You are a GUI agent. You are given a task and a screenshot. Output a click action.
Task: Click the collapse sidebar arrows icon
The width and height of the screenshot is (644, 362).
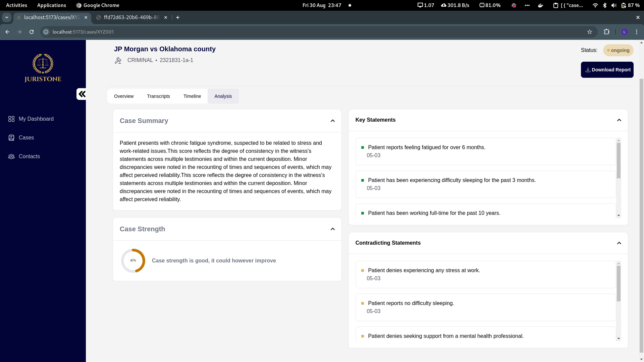pyautogui.click(x=82, y=94)
